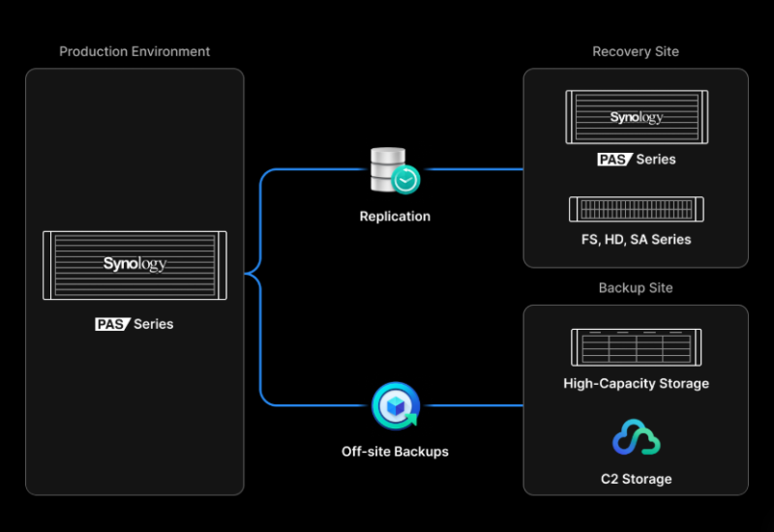The image size is (774, 532).
Task: Click the "High-Capacity Storage" text
Action: (637, 383)
